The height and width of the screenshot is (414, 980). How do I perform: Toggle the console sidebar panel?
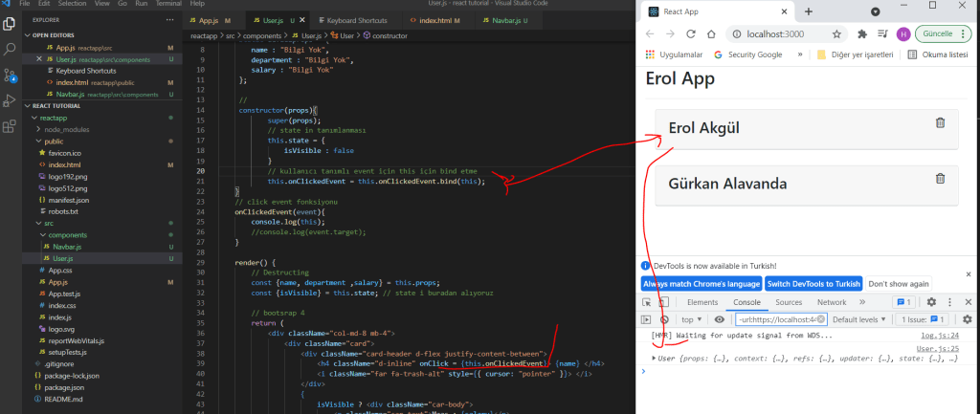point(647,319)
